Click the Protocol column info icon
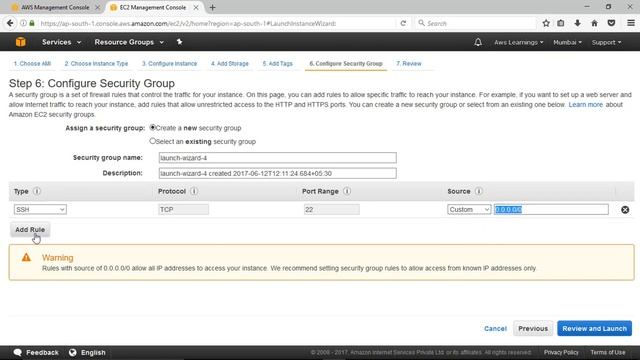Screen dimensions: 640x360 coord(194,191)
